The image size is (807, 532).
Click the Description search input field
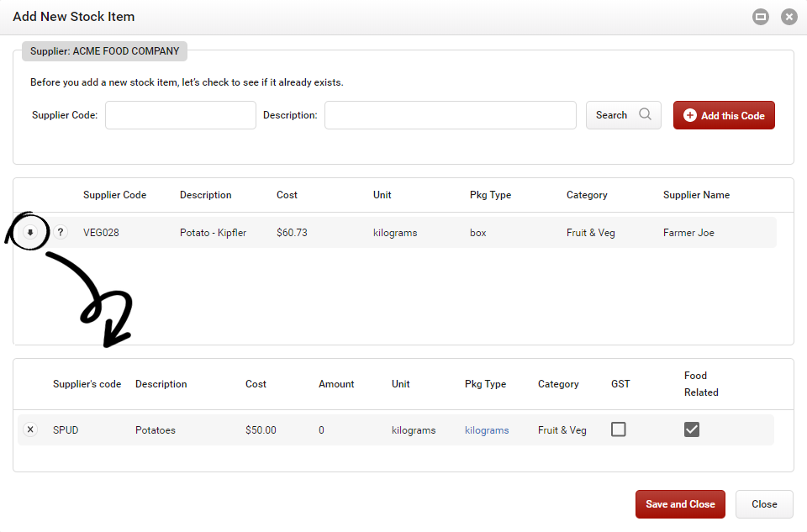[450, 115]
